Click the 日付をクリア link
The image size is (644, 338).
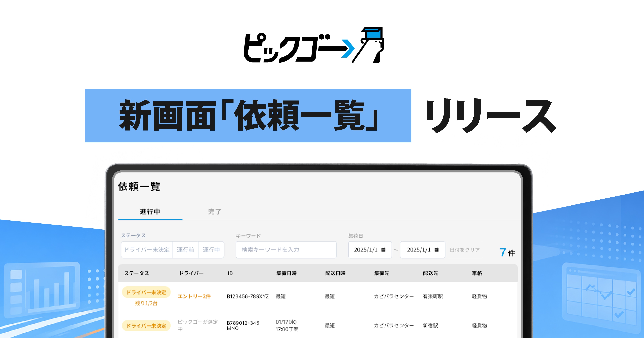pos(465,250)
